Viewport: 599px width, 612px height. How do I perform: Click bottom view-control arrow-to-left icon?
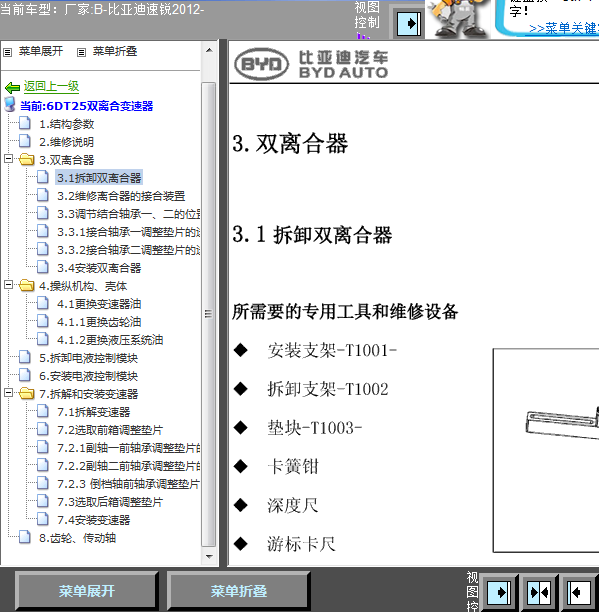tap(579, 593)
